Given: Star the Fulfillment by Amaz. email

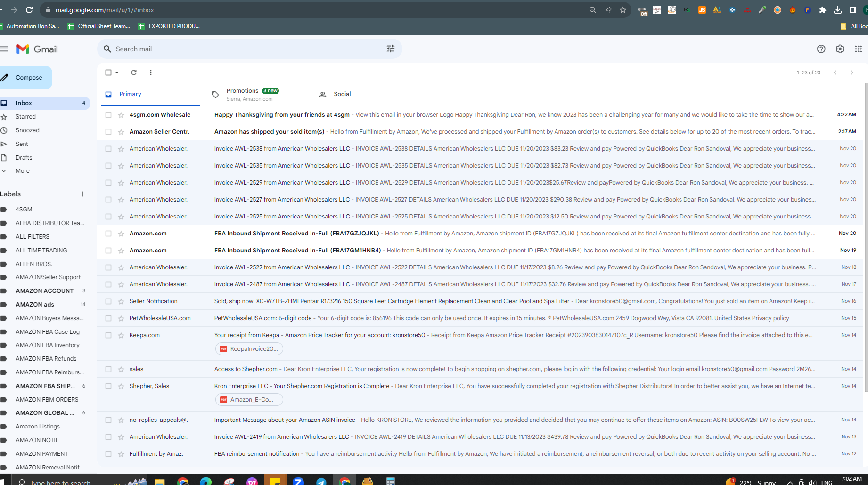Looking at the screenshot, I should [x=121, y=454].
